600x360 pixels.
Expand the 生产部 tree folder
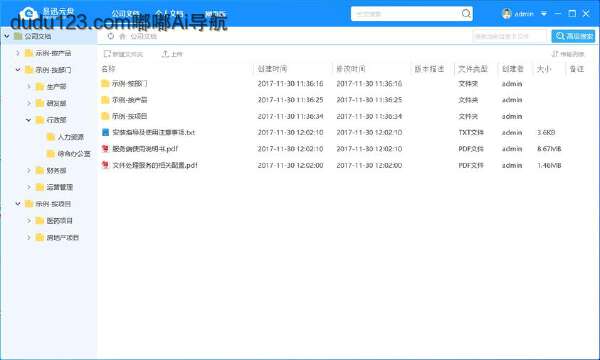coord(29,87)
